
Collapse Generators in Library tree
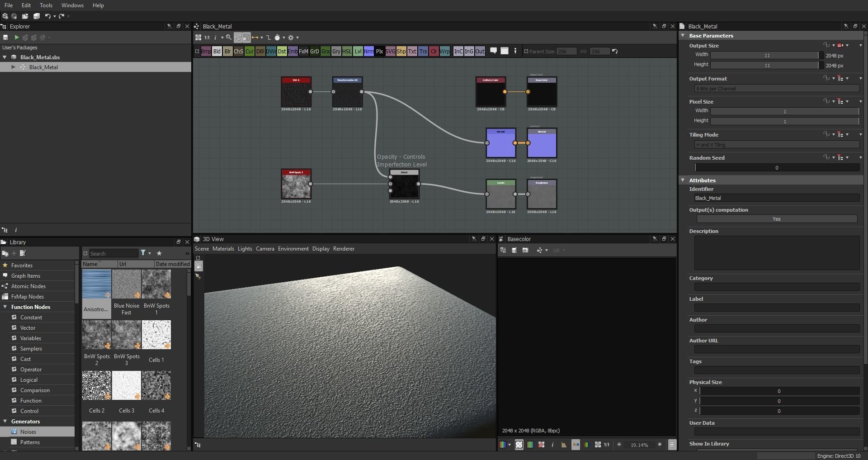tap(5, 421)
